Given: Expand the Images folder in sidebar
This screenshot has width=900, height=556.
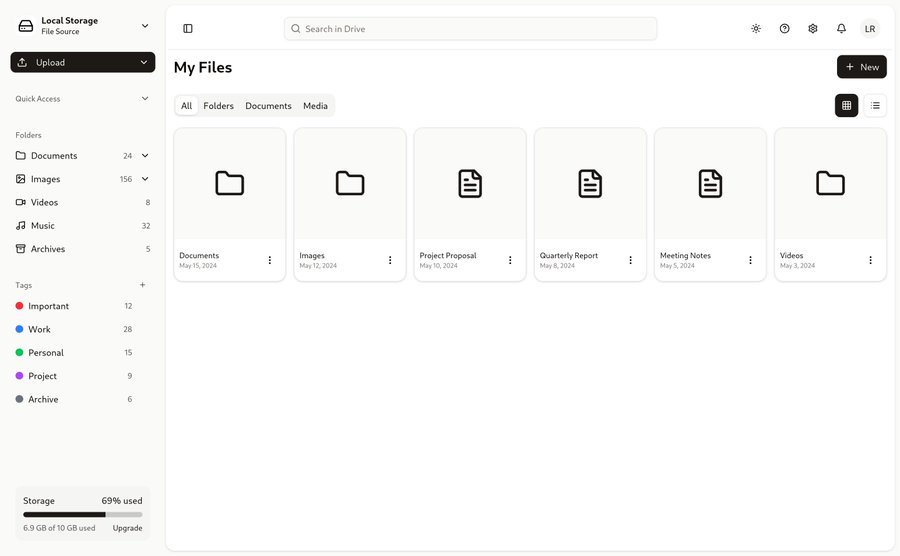Looking at the screenshot, I should [145, 179].
